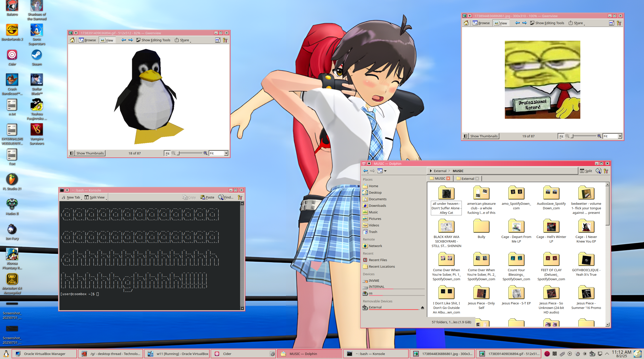Open Share dropdown in Spongebob Gwenview window
The width and height of the screenshot is (644, 359).
[577, 23]
